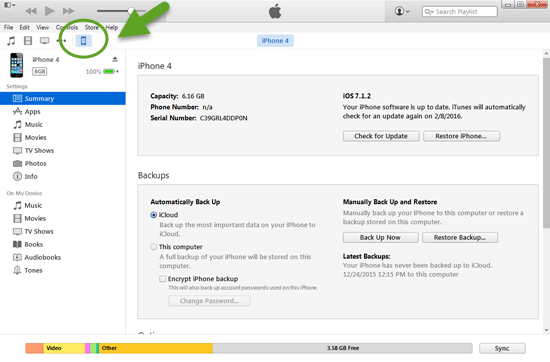Open Movies under On My Device
This screenshot has width=550, height=362.
pyautogui.click(x=63, y=219)
